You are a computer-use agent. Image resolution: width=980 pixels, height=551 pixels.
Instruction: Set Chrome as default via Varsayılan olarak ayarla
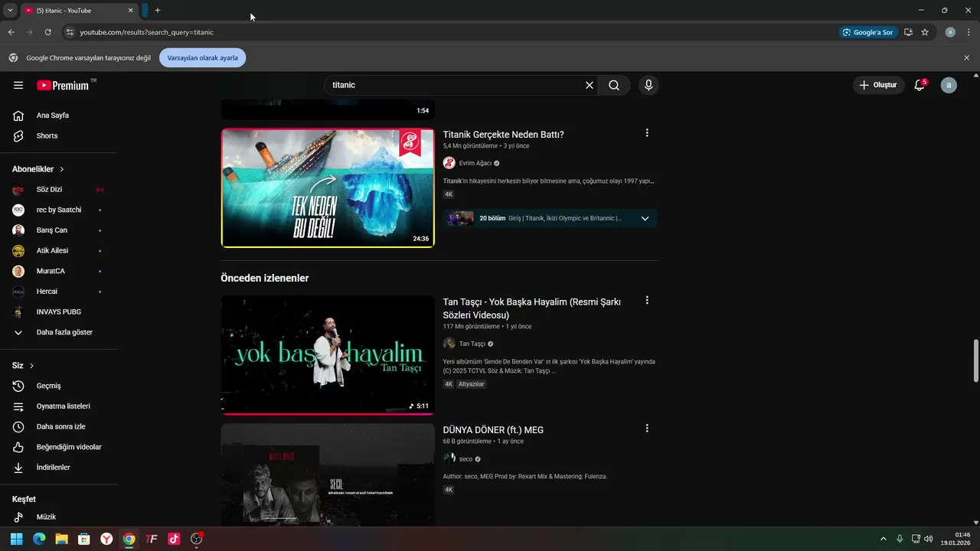pyautogui.click(x=202, y=58)
